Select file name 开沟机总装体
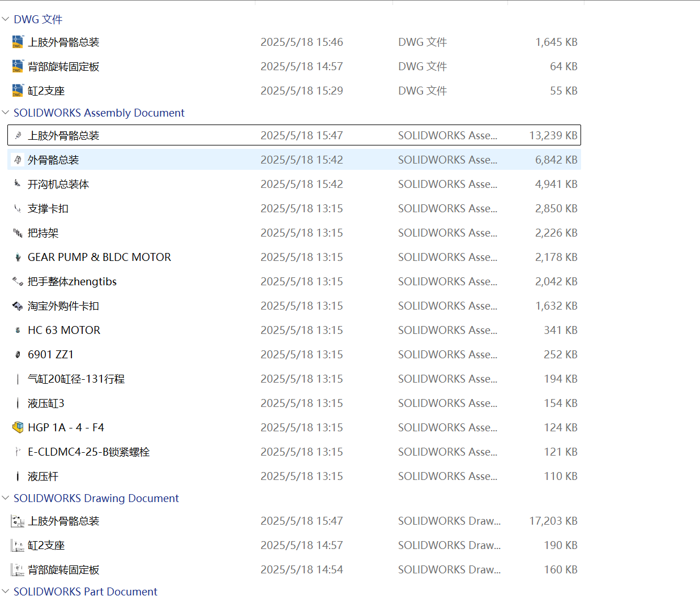700x596 pixels. (58, 184)
